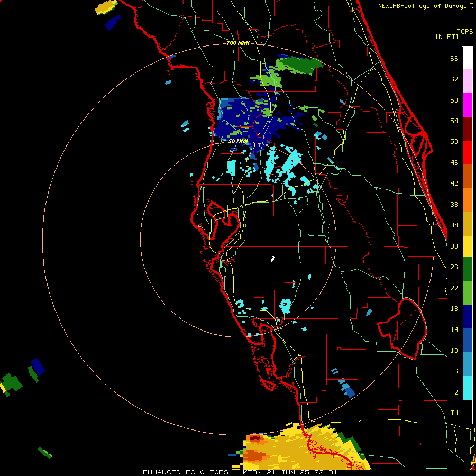This screenshot has height=476, width=476.
Task: Select the gold legend color segment
Action: click(x=467, y=224)
